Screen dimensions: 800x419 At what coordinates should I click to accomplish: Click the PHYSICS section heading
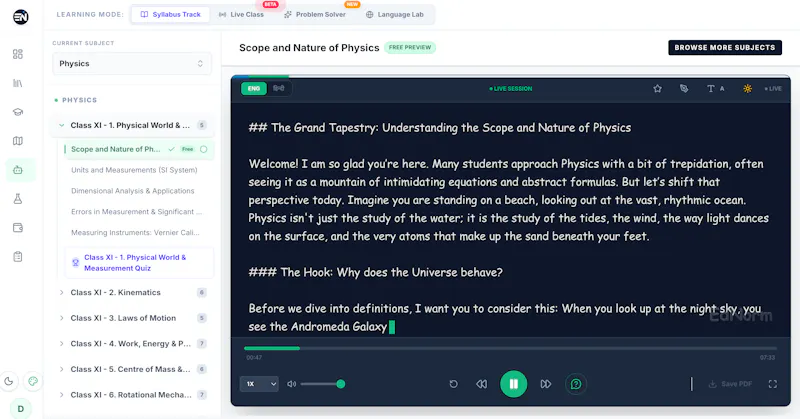(79, 100)
